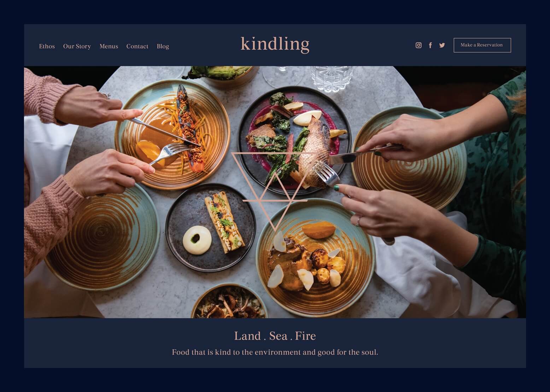This screenshot has width=550, height=392.
Task: Open the Twitter bird icon
Action: (x=442, y=45)
